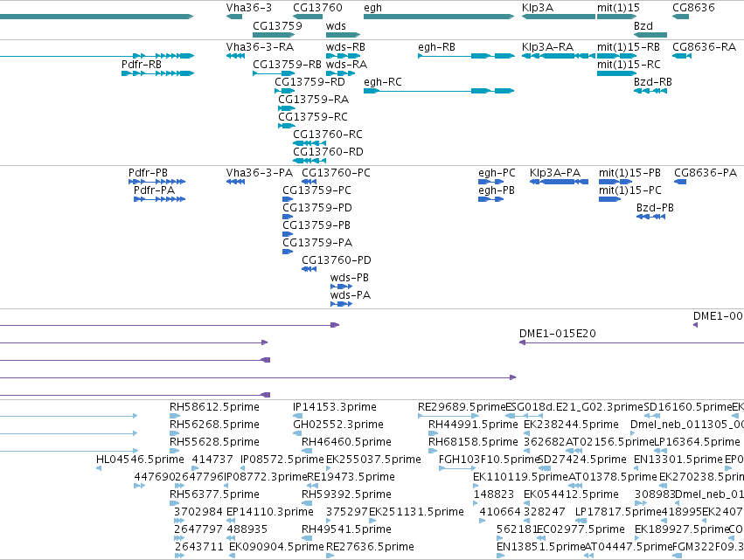Click the Pdfr-RB transcript label
The image size is (744, 560).
pyautogui.click(x=142, y=64)
